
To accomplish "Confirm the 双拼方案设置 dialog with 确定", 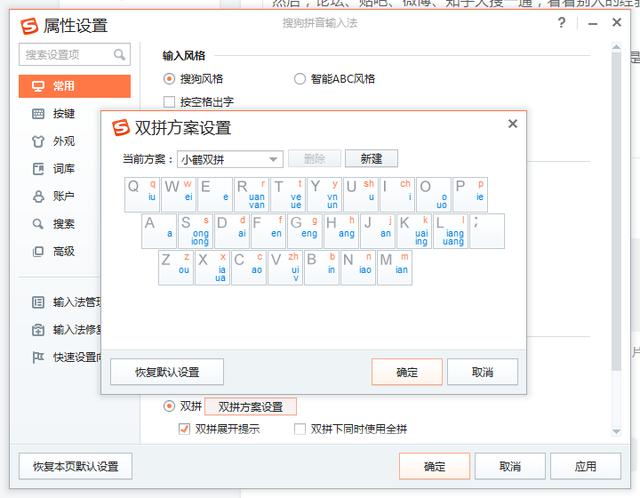I will [407, 372].
